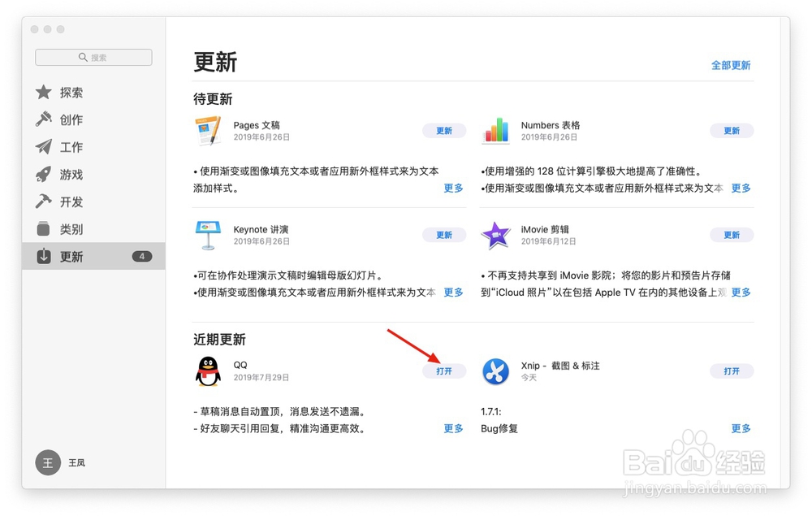Click the rocket icon beside 游戏

[44, 174]
